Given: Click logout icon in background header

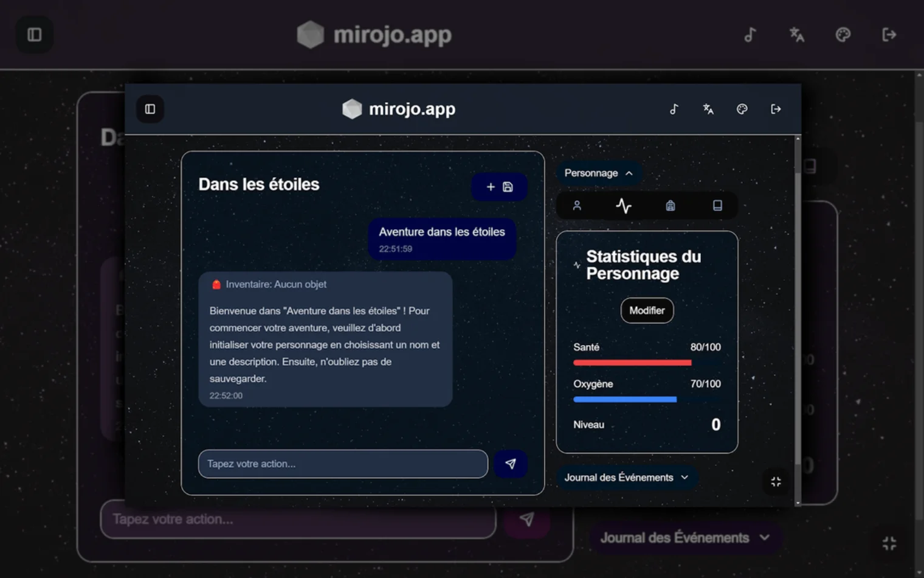Looking at the screenshot, I should tap(889, 35).
